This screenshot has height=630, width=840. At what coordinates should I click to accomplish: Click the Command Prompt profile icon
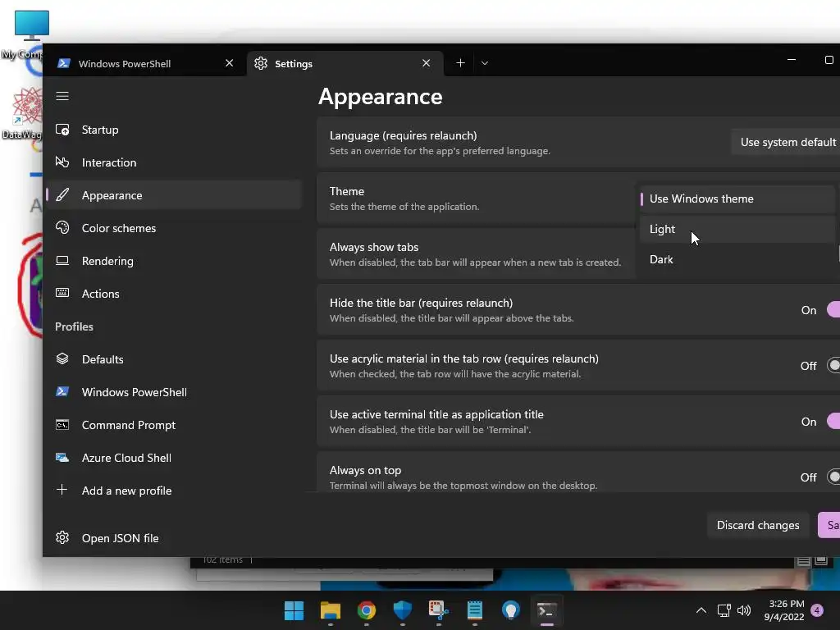[62, 425]
